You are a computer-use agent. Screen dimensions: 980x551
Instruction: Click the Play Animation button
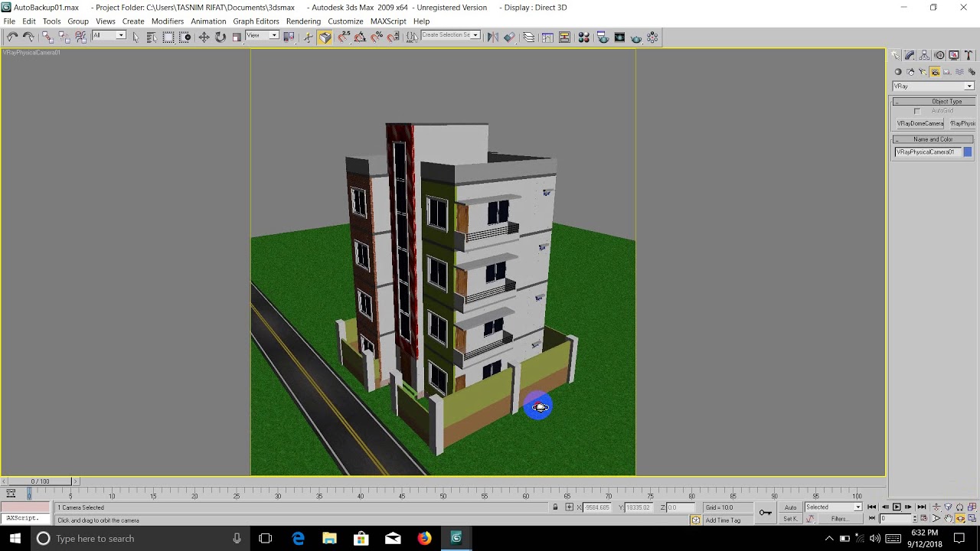click(x=897, y=507)
